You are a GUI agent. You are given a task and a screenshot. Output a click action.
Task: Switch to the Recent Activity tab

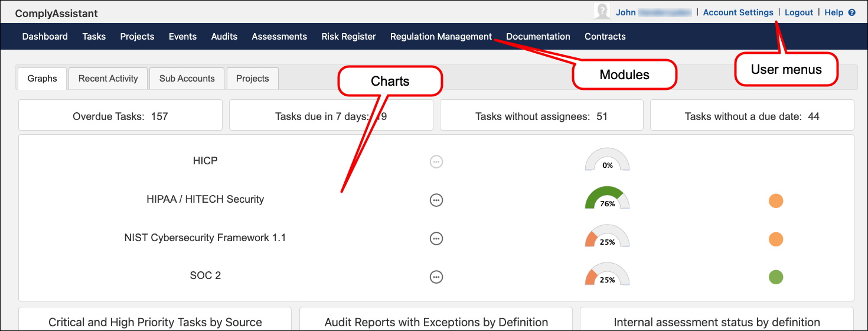click(108, 79)
